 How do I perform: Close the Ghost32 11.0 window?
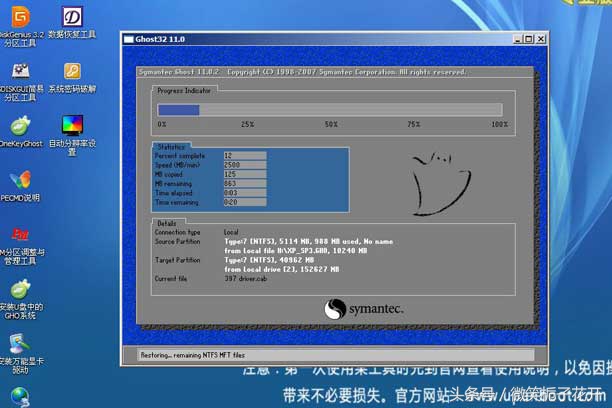pyautogui.click(x=541, y=39)
